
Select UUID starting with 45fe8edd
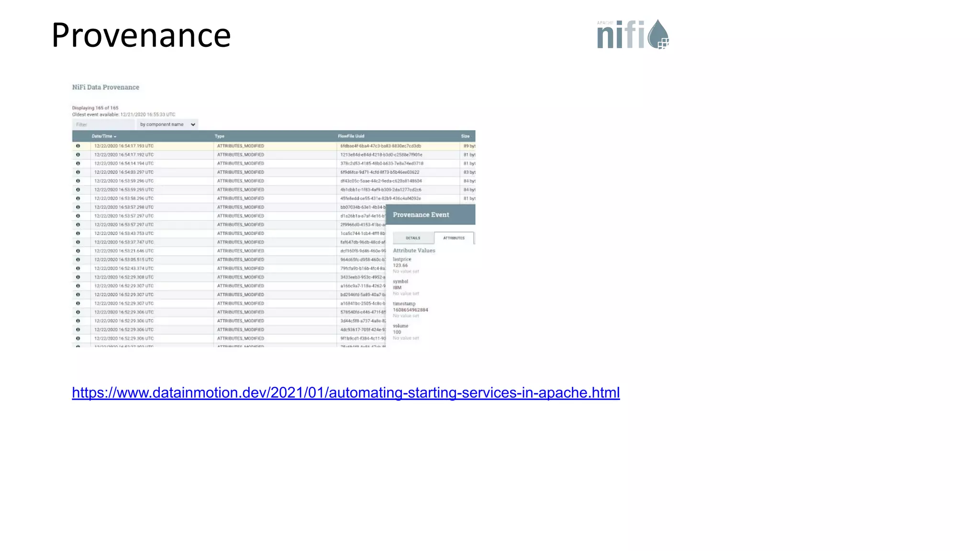pos(380,198)
